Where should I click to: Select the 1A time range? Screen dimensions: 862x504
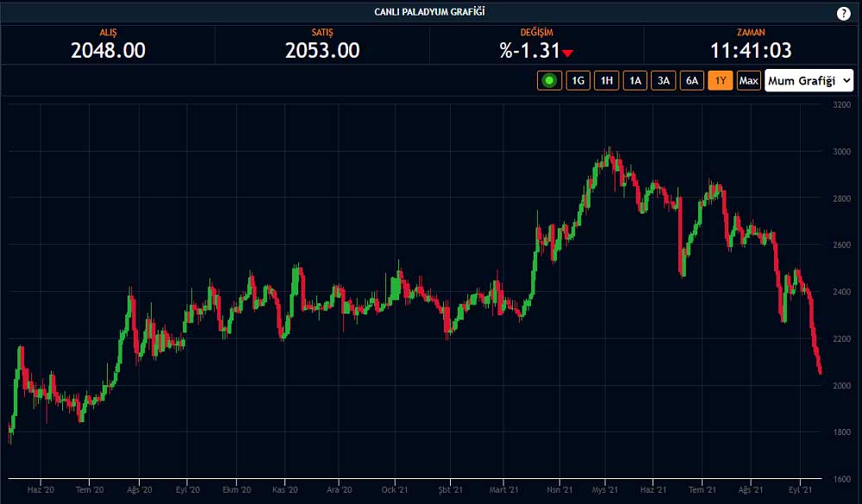pos(635,81)
